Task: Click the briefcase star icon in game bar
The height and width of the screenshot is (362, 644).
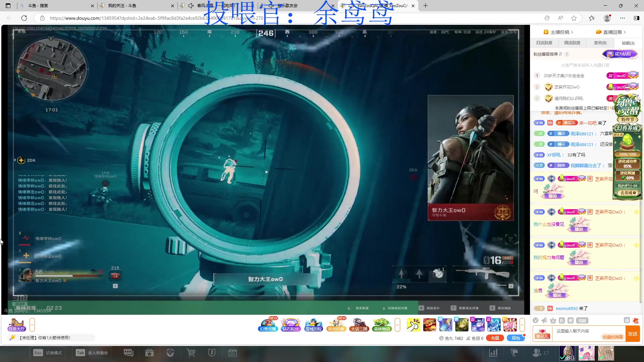Action: [x=149, y=353]
